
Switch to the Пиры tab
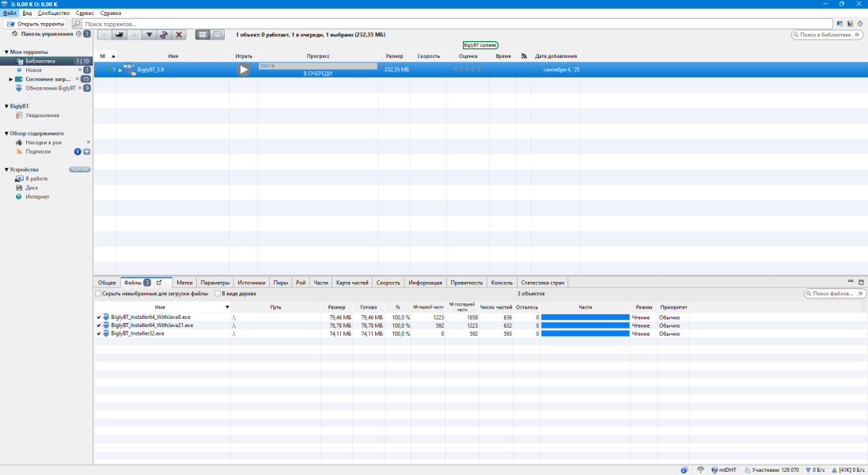pyautogui.click(x=281, y=283)
